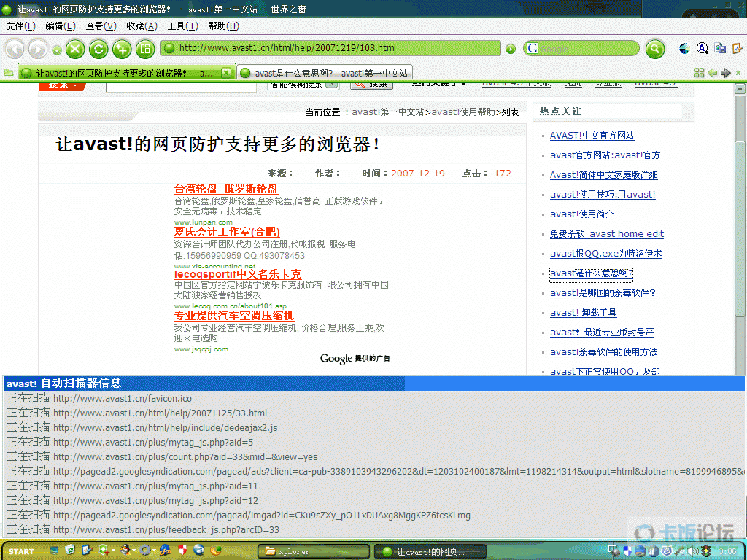Screen dimensions: 747x560
Task: Click the 台湾轮盘 俄罗斯轮盘 advertisement link
Action: tap(225, 188)
